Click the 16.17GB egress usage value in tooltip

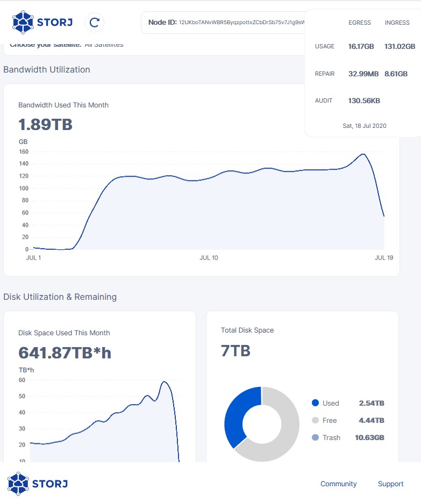click(x=361, y=47)
